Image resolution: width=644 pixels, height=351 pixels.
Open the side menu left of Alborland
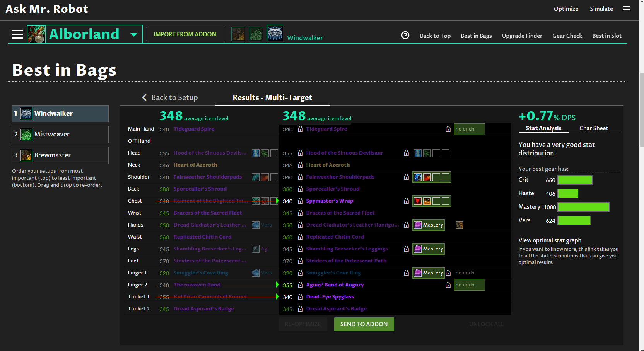(17, 34)
